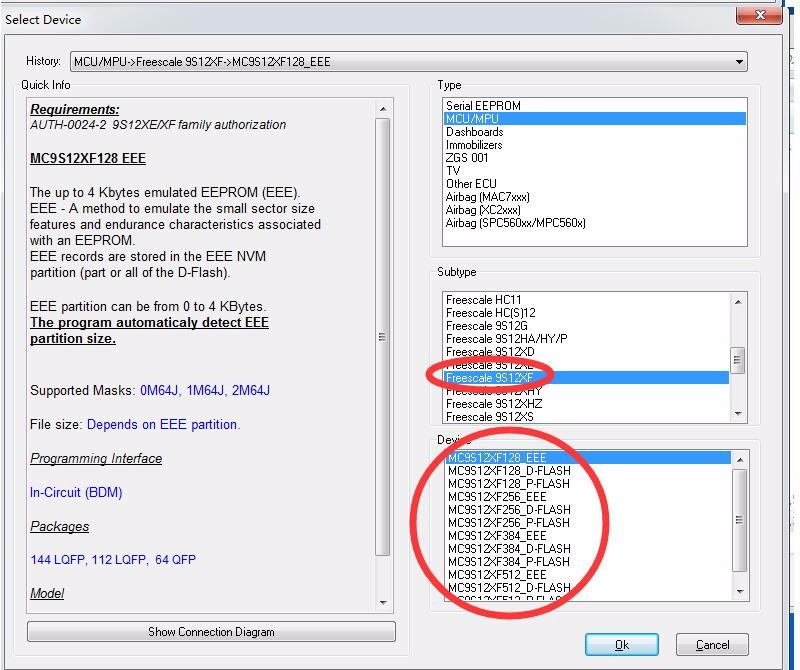Select Airbag (XC2xxx) type

594,210
